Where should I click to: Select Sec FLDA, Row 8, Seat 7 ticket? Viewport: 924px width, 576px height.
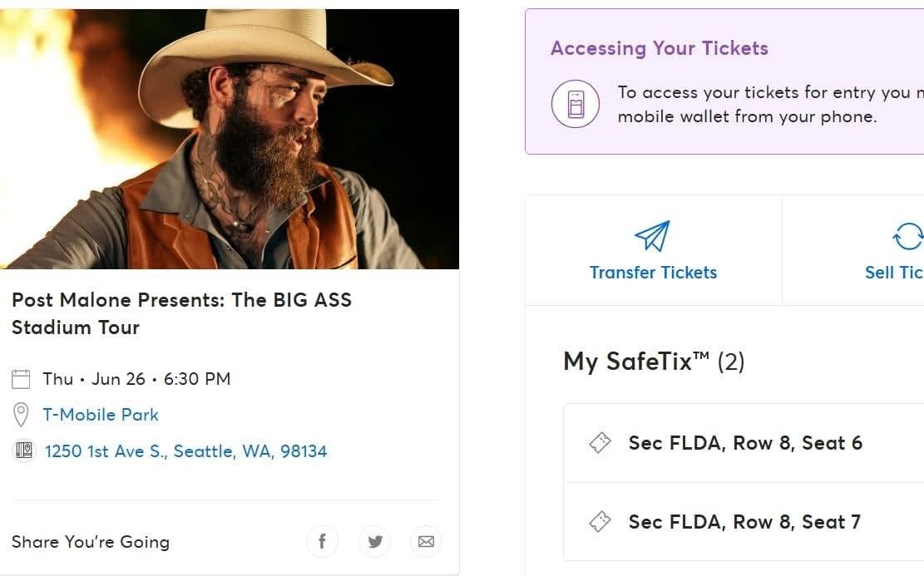tap(744, 522)
